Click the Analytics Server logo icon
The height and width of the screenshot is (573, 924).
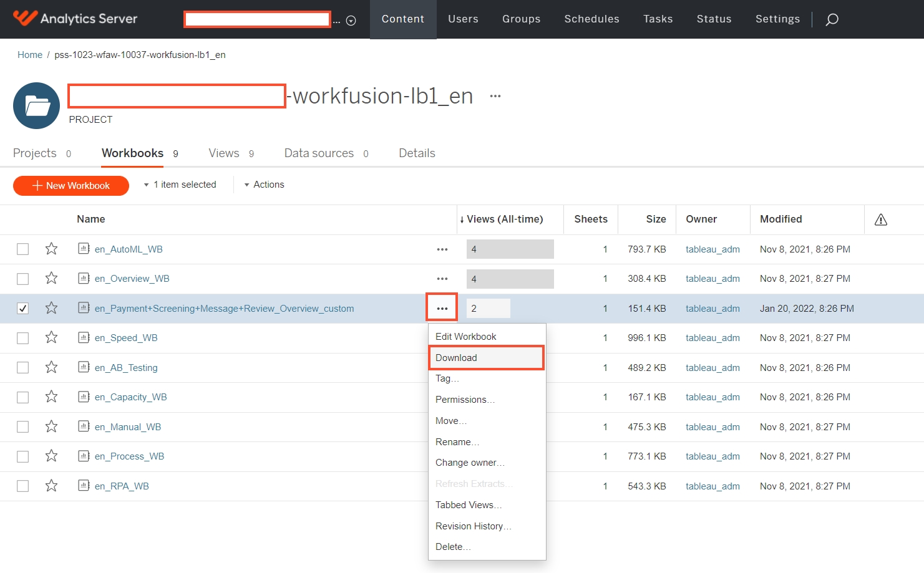pyautogui.click(x=25, y=18)
